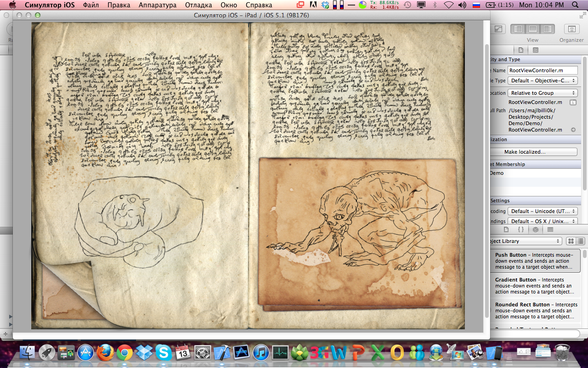Viewport: 588px width, 368px height.
Task: Open the Quick Help inspector icon
Action: point(535,50)
